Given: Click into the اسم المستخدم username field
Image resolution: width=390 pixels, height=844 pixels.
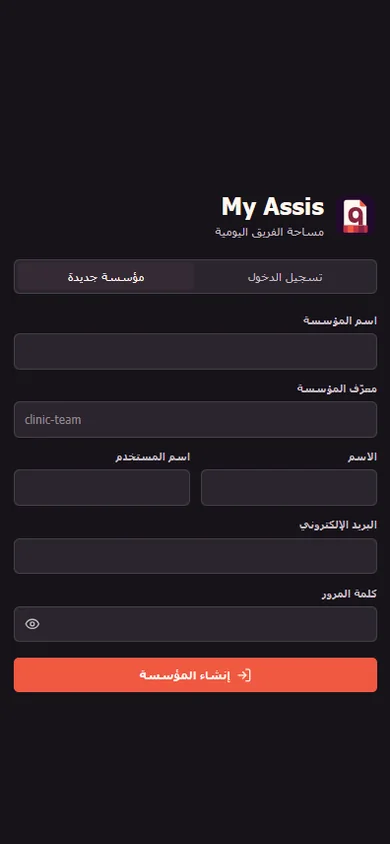Looking at the screenshot, I should coord(102,487).
